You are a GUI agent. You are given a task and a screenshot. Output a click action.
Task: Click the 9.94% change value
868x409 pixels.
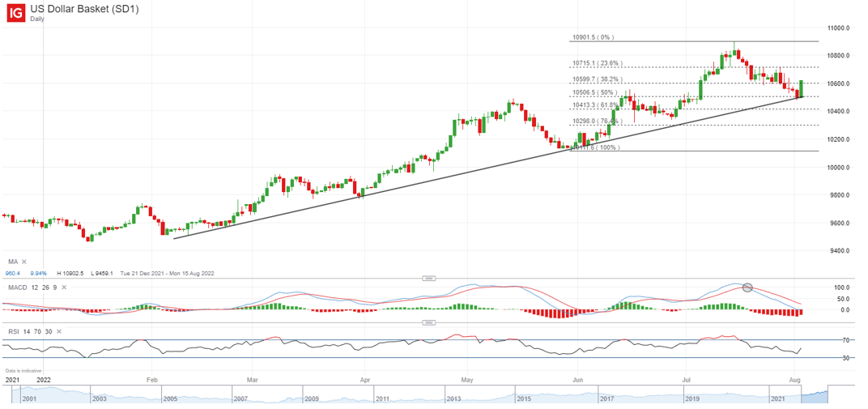click(39, 274)
